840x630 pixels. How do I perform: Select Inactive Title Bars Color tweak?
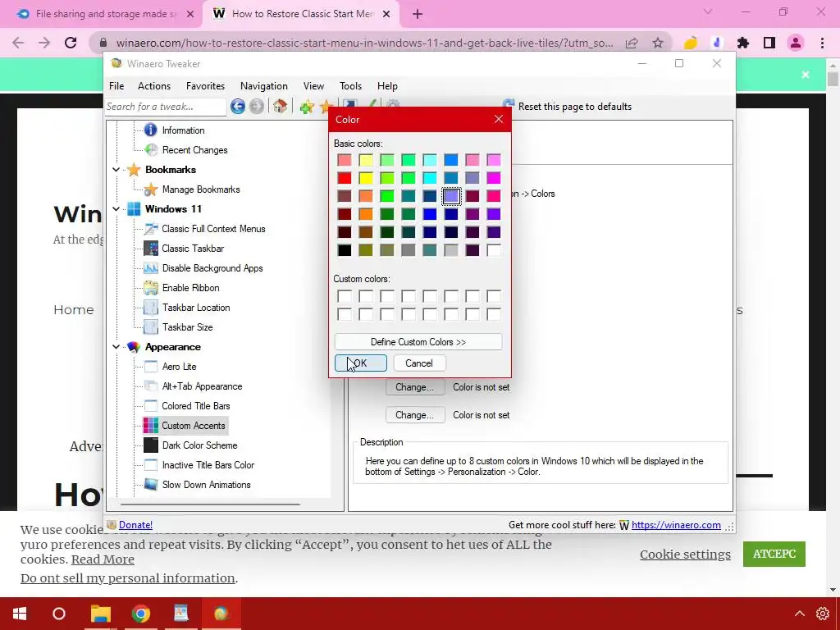click(208, 465)
